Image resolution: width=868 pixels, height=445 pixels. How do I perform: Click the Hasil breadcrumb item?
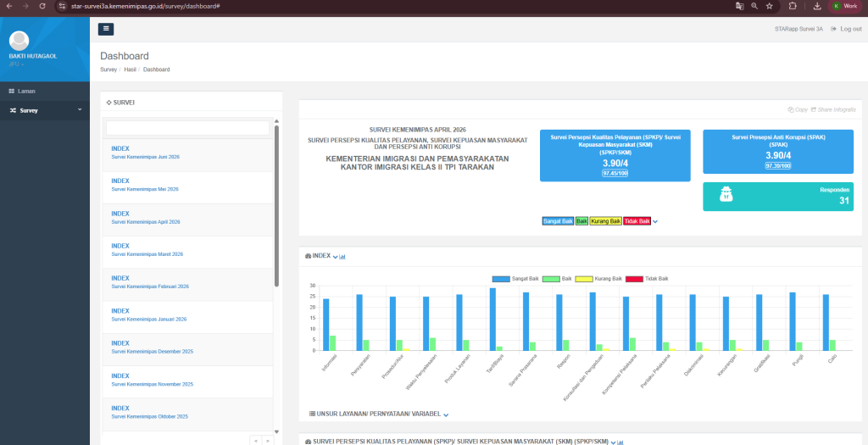[x=130, y=70]
